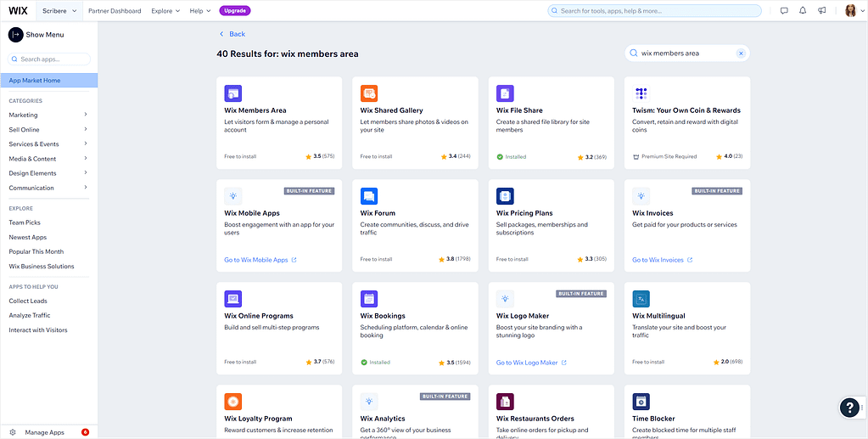Image resolution: width=868 pixels, height=439 pixels.
Task: Expand the Media & Content category
Action: [48, 159]
